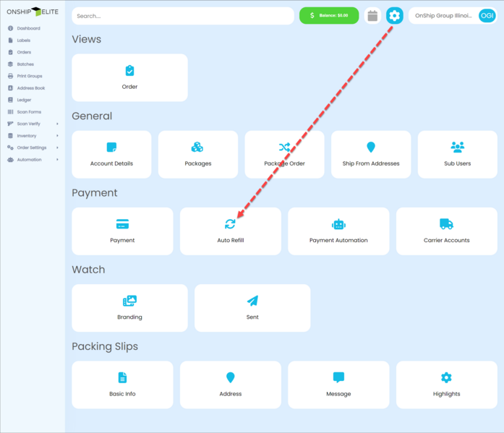This screenshot has height=433, width=504.
Task: Open the Payment Automation robot icon
Action: (338, 224)
